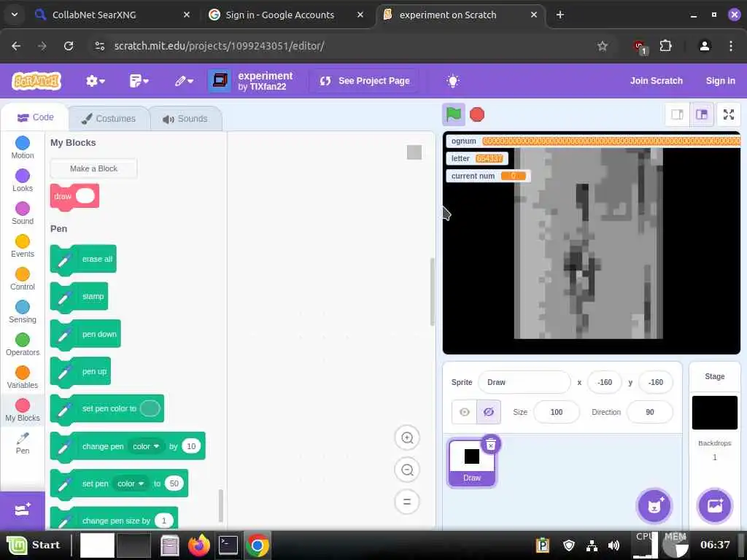Open the settings gear menu
The height and width of the screenshot is (560, 747).
click(96, 81)
